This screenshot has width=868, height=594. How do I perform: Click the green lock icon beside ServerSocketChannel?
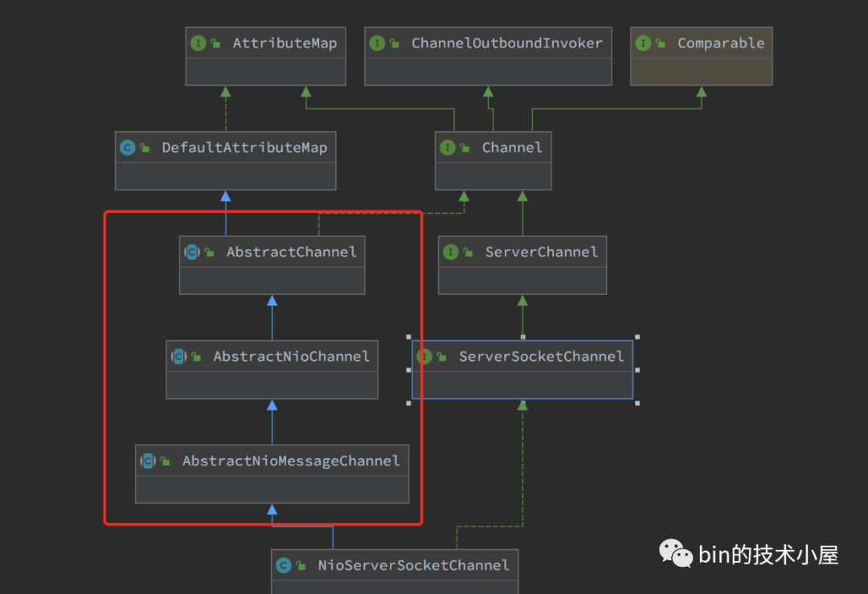click(441, 357)
